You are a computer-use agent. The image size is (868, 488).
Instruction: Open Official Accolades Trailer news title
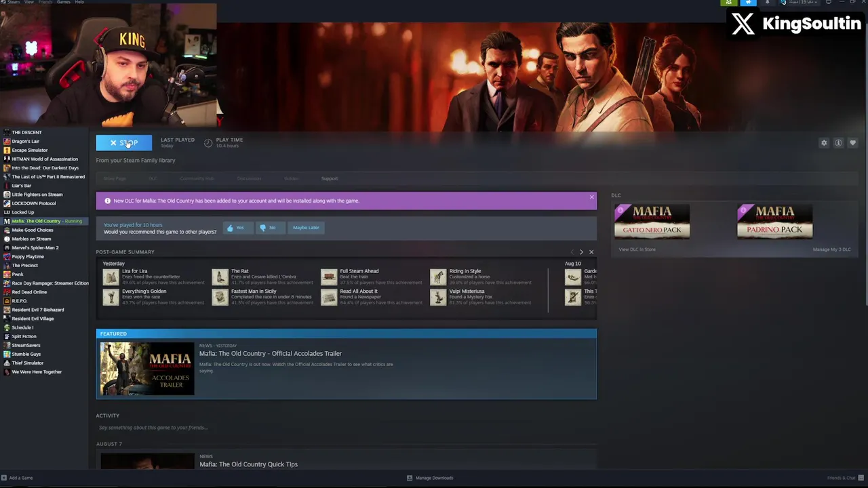click(x=271, y=353)
